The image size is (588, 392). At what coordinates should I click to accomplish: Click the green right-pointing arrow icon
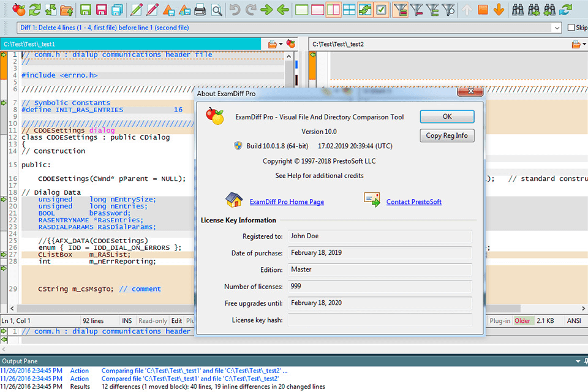(266, 10)
